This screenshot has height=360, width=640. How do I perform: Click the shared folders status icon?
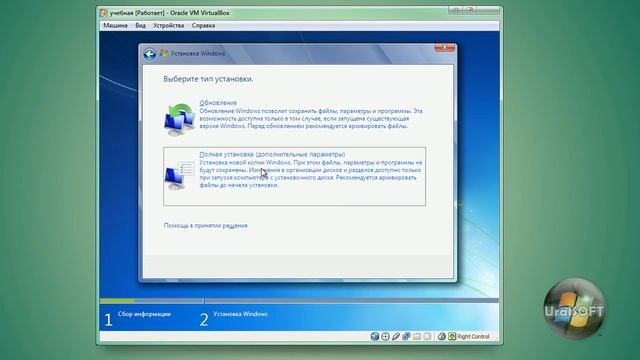417,336
